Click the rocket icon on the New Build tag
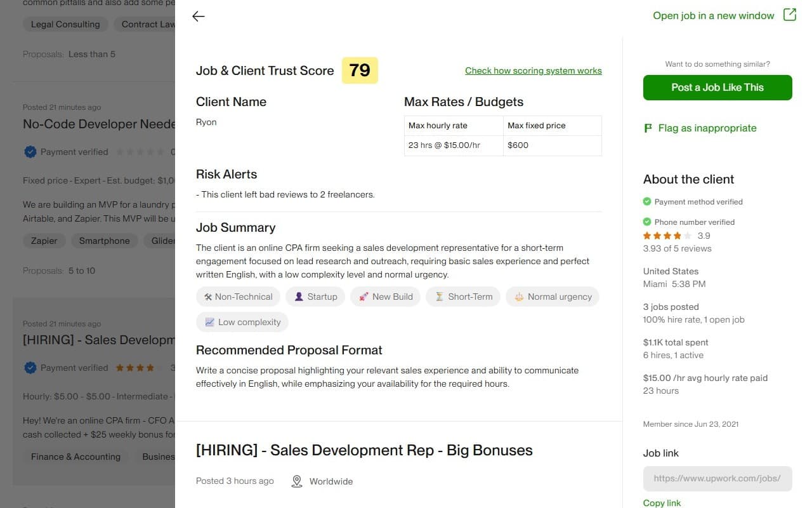The height and width of the screenshot is (508, 812). (x=363, y=296)
